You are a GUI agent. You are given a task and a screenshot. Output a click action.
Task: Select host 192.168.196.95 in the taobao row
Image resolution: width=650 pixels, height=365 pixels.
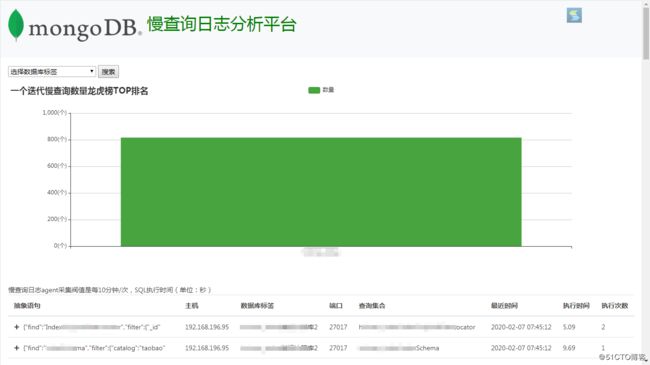click(207, 348)
